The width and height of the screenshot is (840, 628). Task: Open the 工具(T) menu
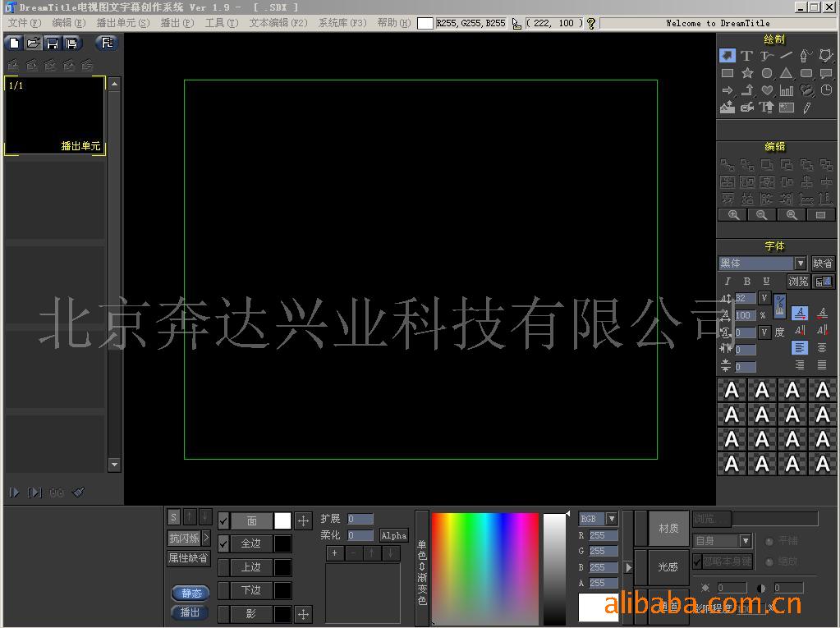221,23
